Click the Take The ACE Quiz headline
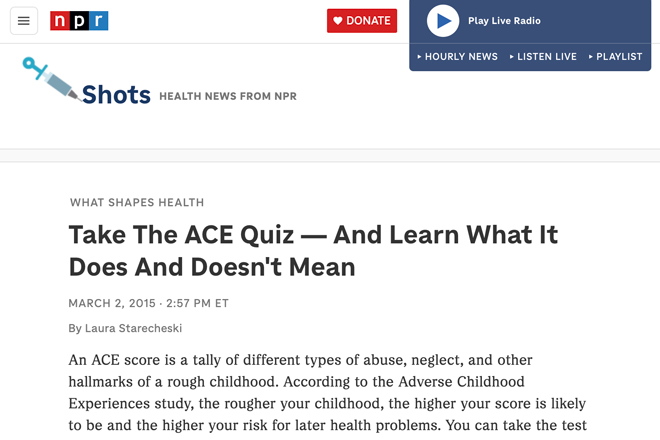This screenshot has width=660, height=440. coord(313,251)
